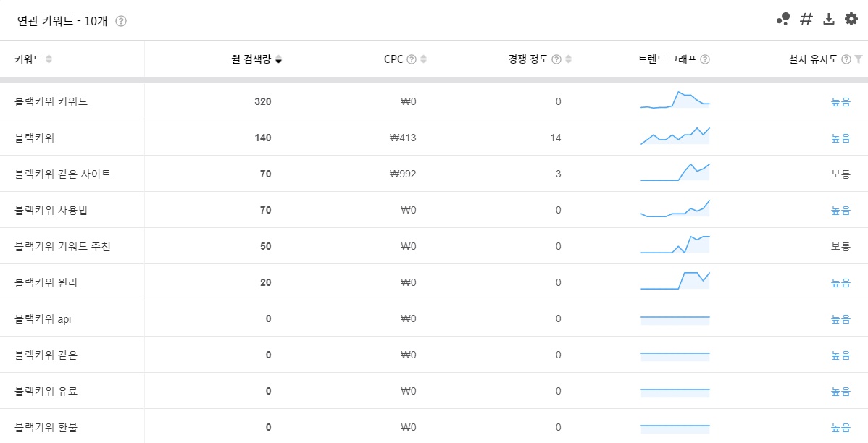868x443 pixels.
Task: Click 높음 link for 블랙키위 api
Action: 840,318
